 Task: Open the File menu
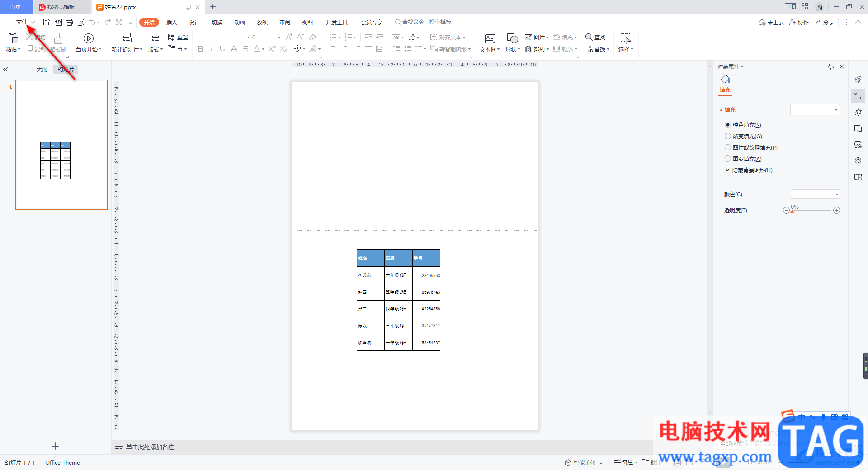tap(21, 22)
